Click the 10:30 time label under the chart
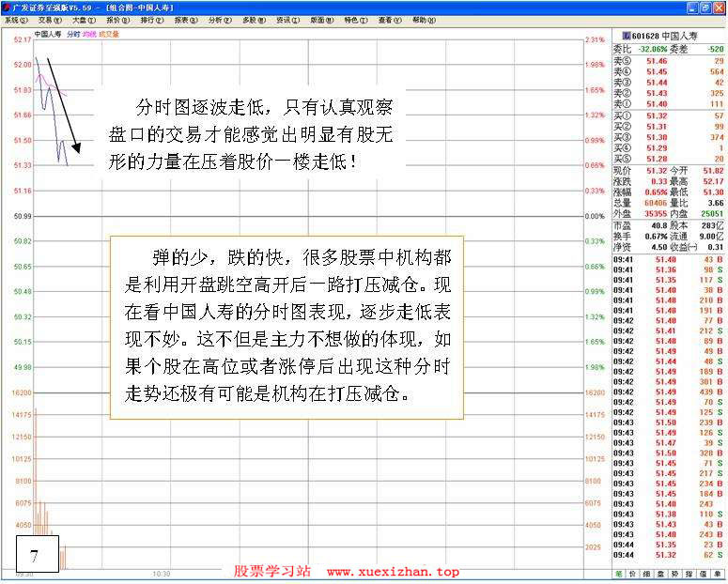728x584 pixels. point(162,575)
